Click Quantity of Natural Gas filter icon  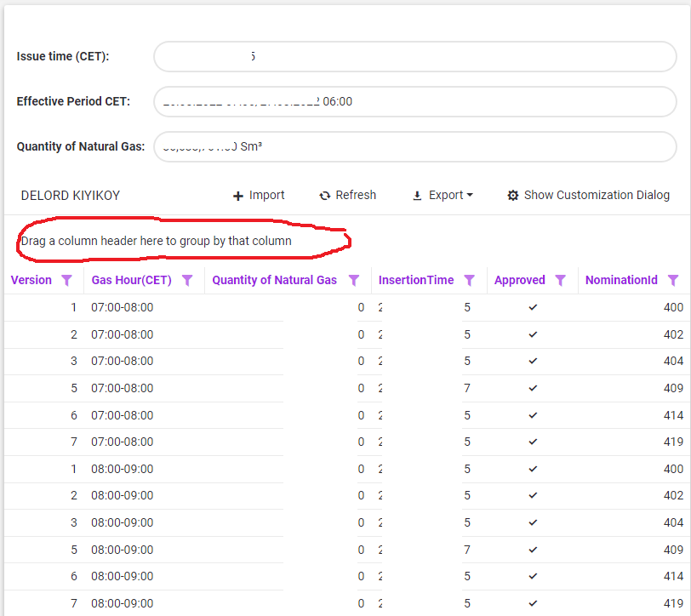click(354, 280)
